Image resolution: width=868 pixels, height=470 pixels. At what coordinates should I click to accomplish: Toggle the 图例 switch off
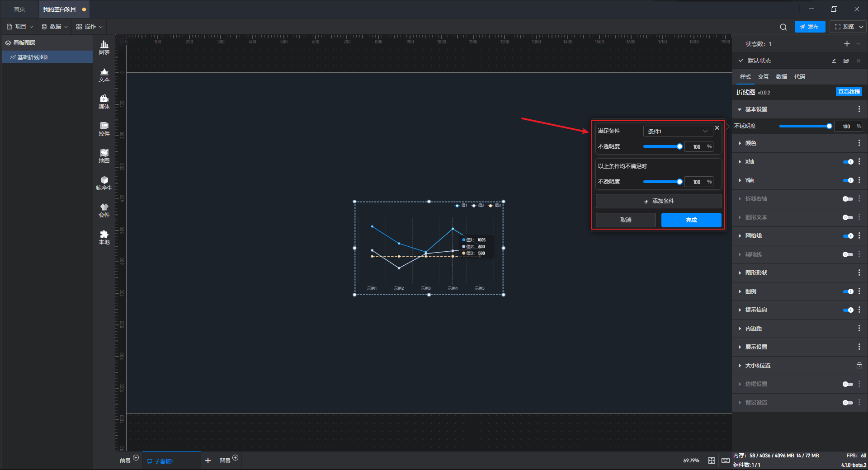pos(848,291)
